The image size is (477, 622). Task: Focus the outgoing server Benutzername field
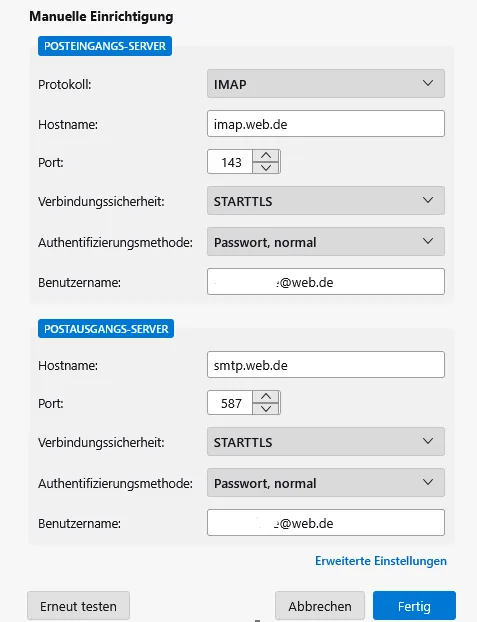tap(326, 522)
